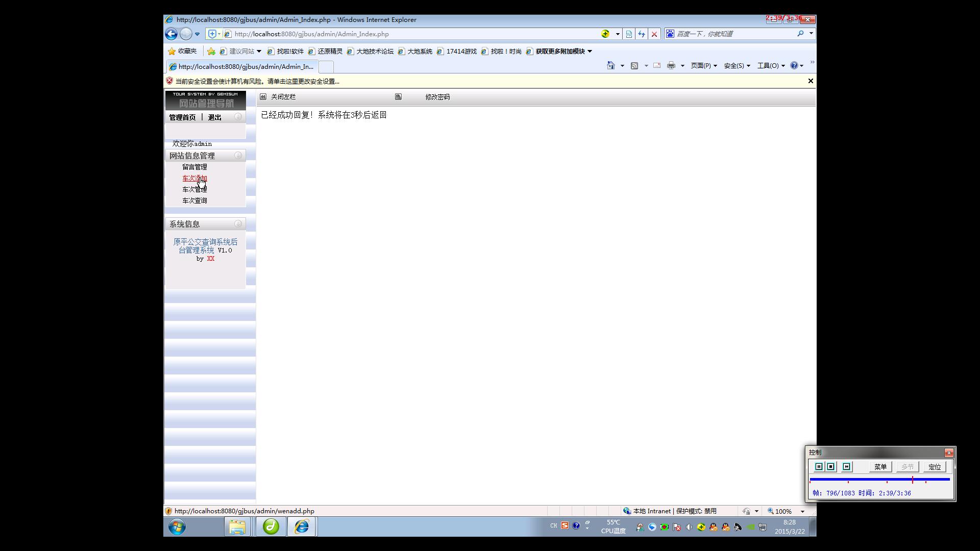The image size is (980, 551).
Task: Click the IE forward arrow button
Action: tap(186, 34)
